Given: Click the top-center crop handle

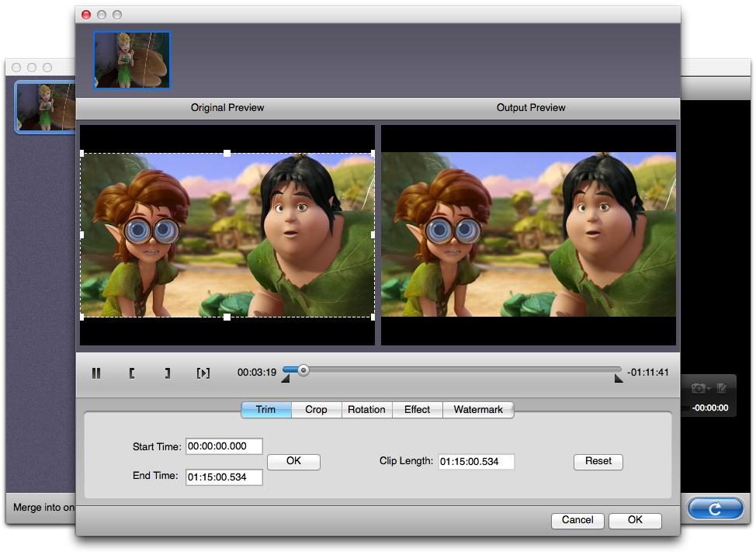Looking at the screenshot, I should click(227, 154).
